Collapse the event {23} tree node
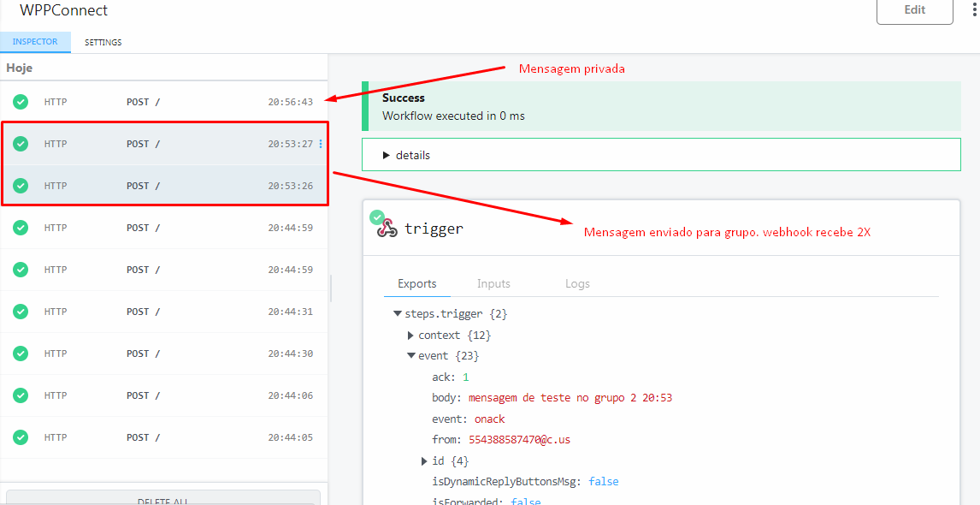 [411, 355]
